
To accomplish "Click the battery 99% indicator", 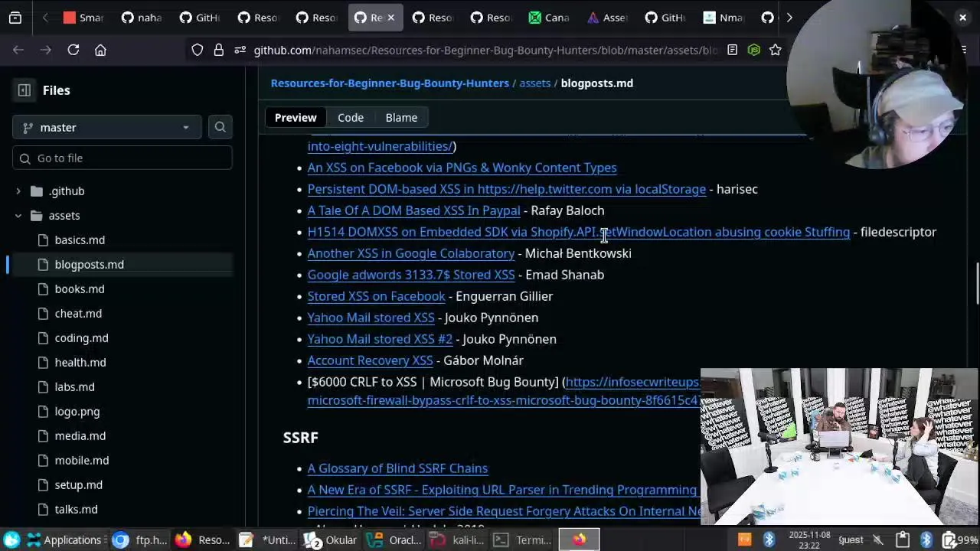I will tap(960, 540).
